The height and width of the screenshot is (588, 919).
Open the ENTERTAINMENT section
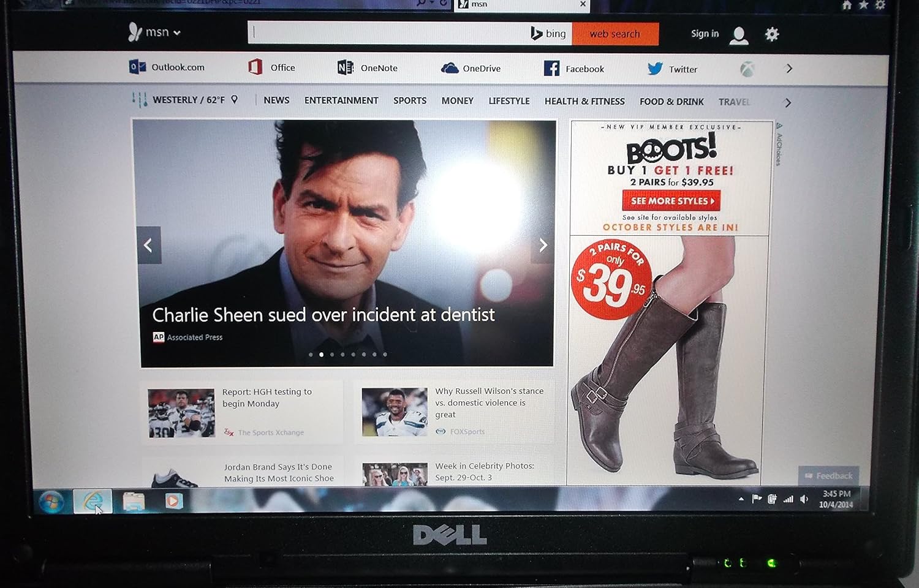[341, 100]
